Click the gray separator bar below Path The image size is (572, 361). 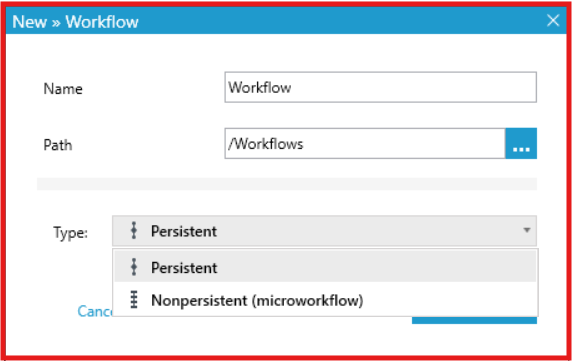[287, 184]
